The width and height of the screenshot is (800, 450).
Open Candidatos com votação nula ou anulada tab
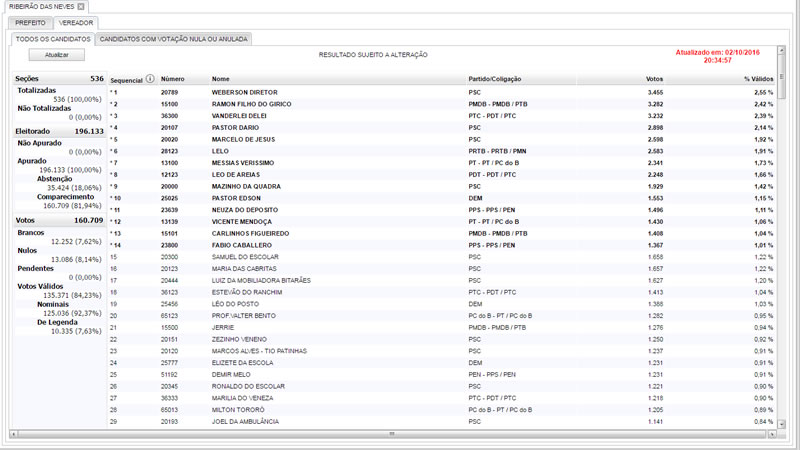point(174,39)
